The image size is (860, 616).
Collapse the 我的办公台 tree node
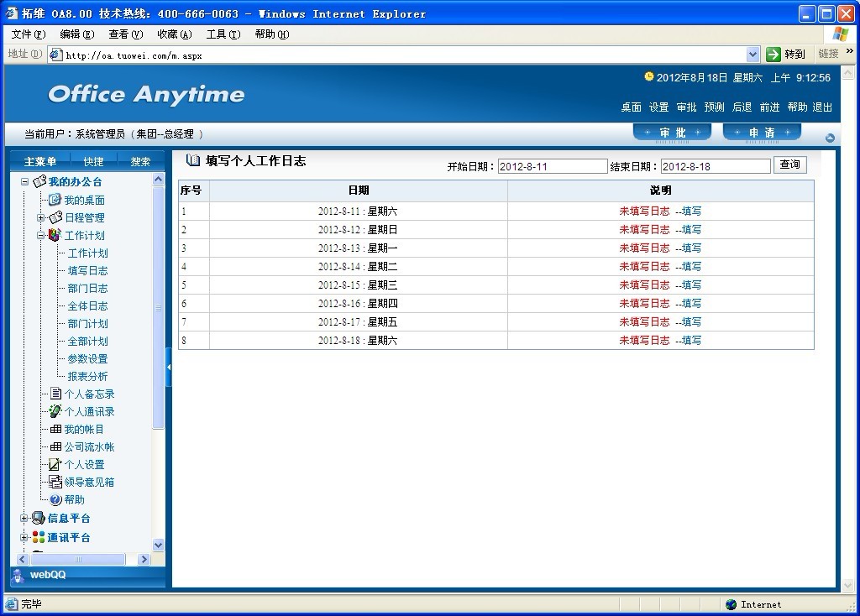pos(24,182)
